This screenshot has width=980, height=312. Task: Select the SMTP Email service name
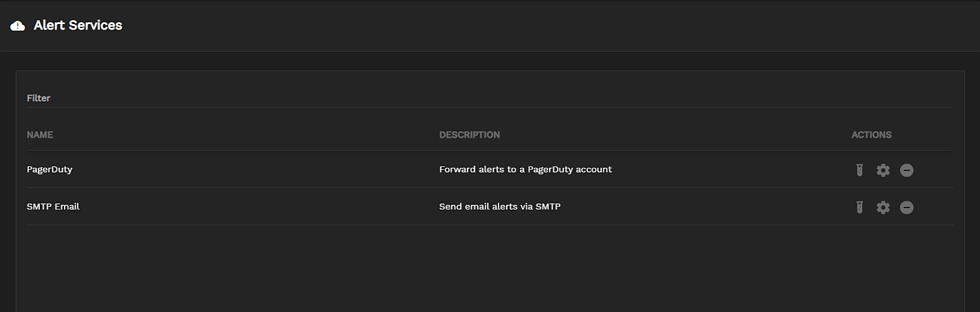[x=53, y=206]
